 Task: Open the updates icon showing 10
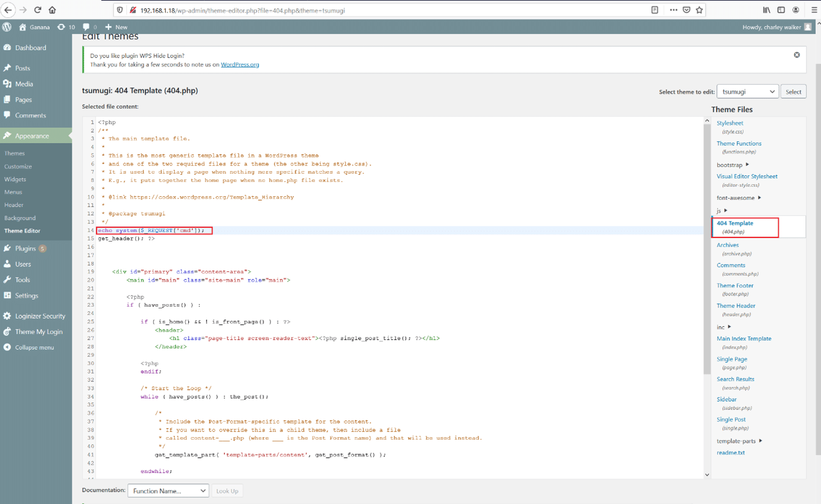coord(66,27)
